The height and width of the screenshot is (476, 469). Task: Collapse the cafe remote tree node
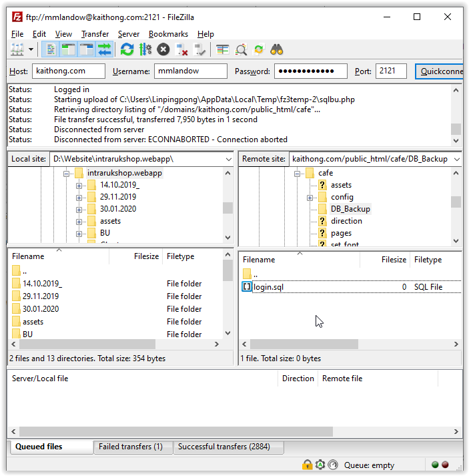[297, 174]
